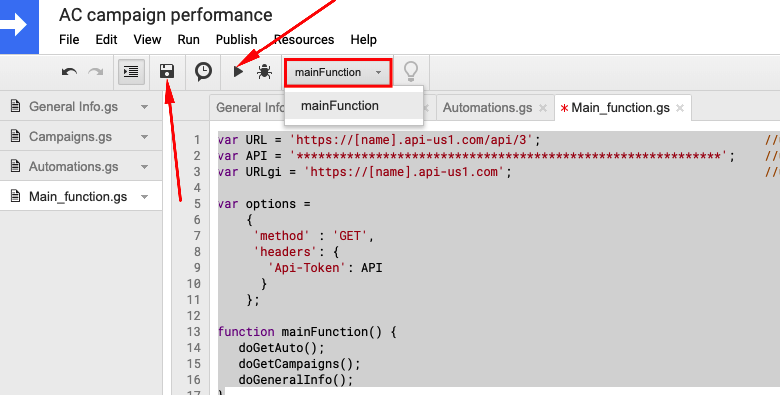Expand options arrow for Campaigns.gs
The height and width of the screenshot is (395, 780).
click(144, 137)
